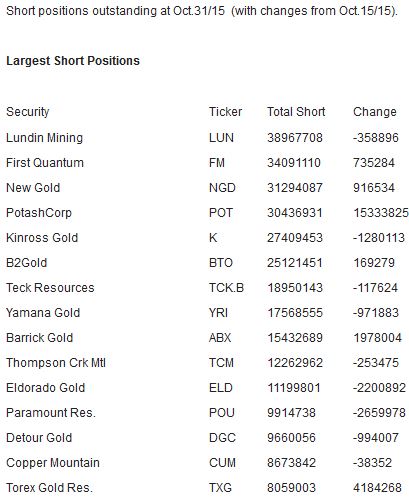
Task: Select the TCK.B ticker symbol
Action: [226, 288]
